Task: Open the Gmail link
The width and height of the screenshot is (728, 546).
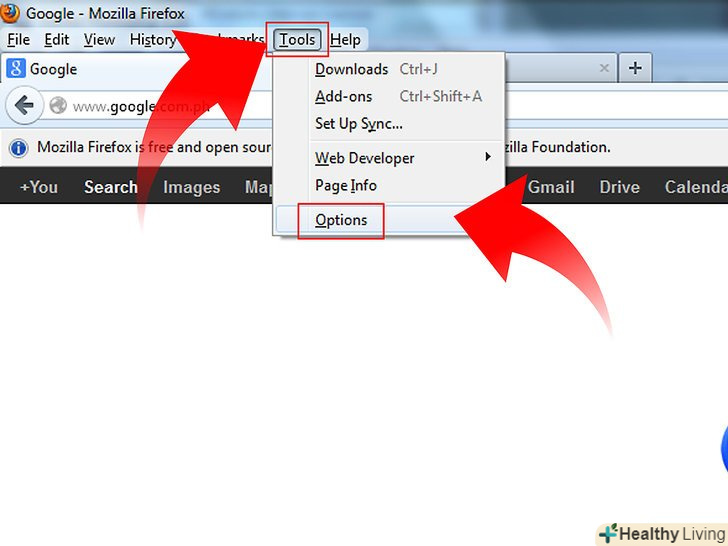Action: coord(551,187)
